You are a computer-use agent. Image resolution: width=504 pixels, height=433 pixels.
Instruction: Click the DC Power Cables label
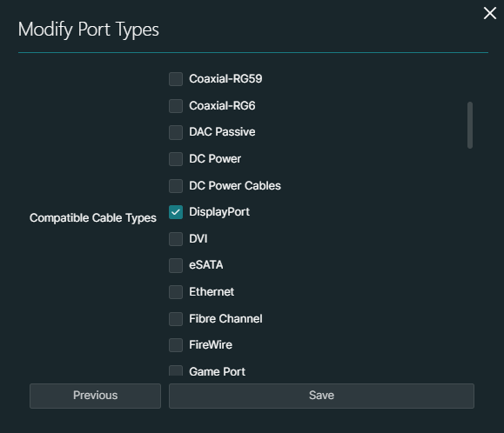click(x=235, y=186)
